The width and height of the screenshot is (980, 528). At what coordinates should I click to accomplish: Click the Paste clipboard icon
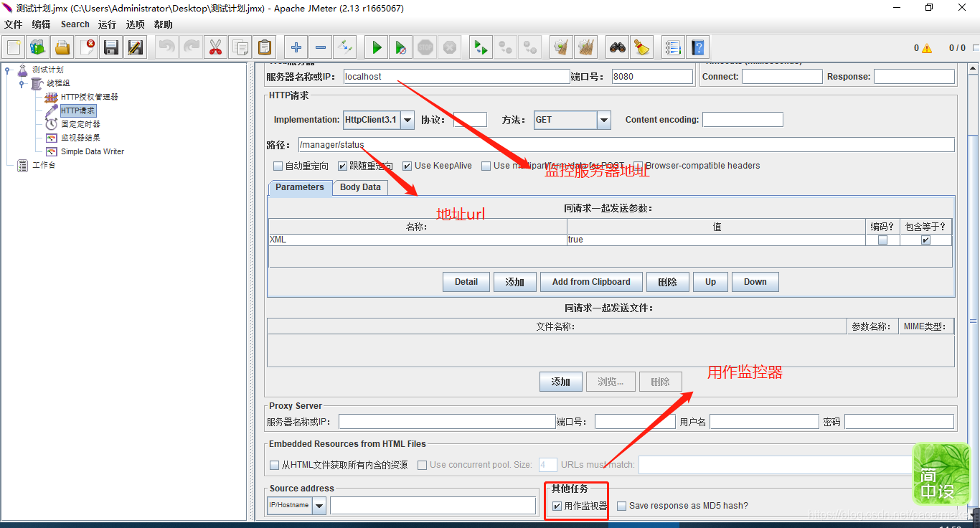pyautogui.click(x=264, y=48)
